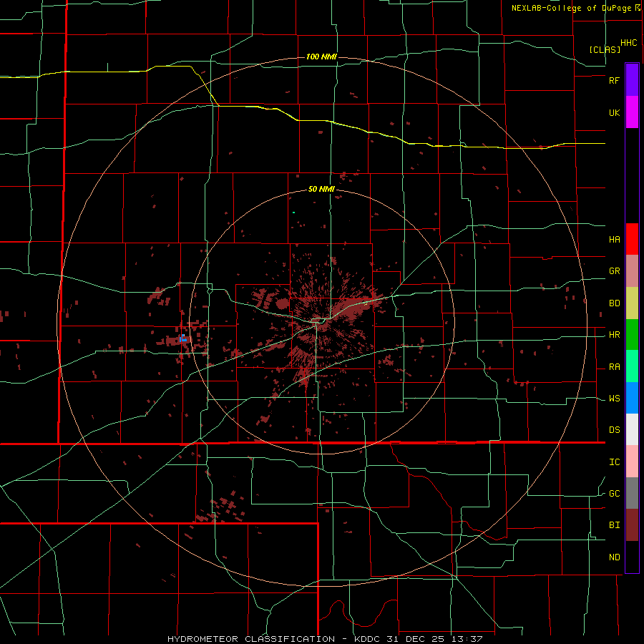Click the blue wet snow echo pixels
Viewport: 644px width, 644px height.
pyautogui.click(x=182, y=338)
